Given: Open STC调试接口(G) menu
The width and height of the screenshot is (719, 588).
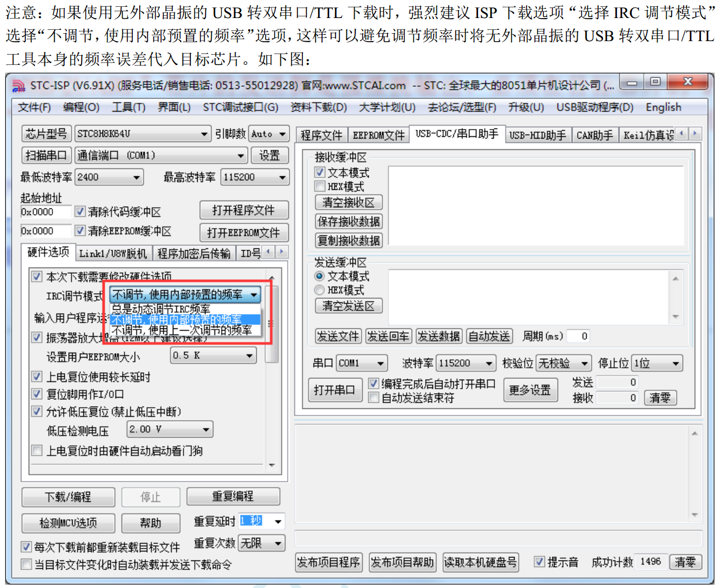Looking at the screenshot, I should pos(240,107).
